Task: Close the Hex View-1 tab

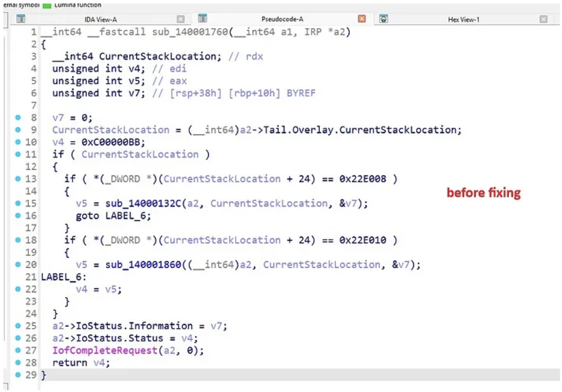Action: [x=543, y=19]
